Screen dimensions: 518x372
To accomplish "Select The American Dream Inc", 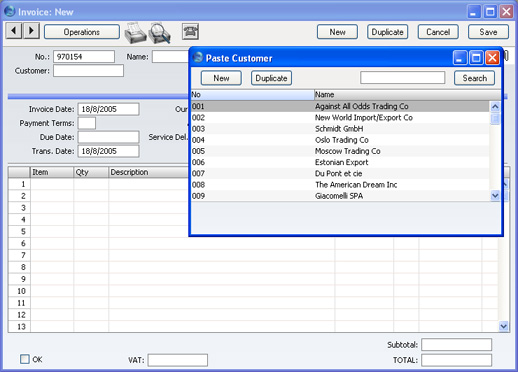I will pyautogui.click(x=340, y=185).
